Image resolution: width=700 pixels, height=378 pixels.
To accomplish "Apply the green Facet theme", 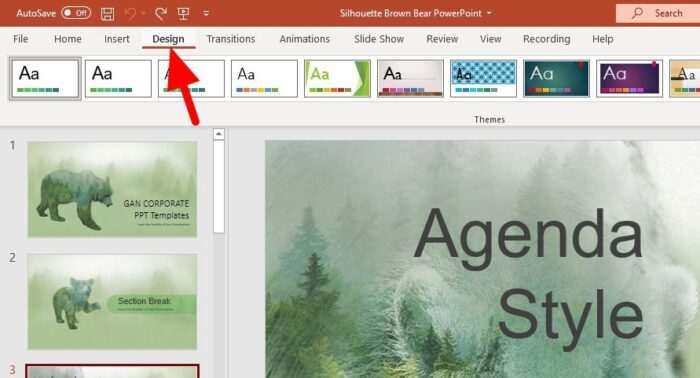I will tap(338, 79).
